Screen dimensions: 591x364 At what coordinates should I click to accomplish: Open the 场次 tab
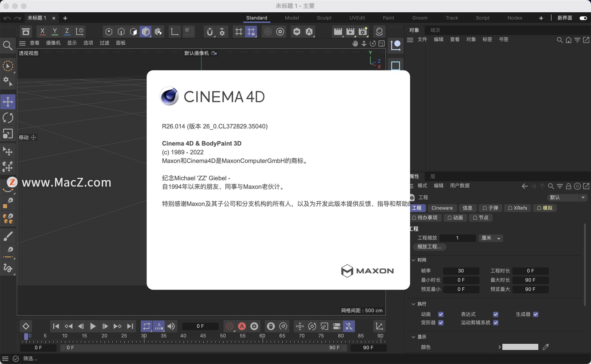[435, 30]
